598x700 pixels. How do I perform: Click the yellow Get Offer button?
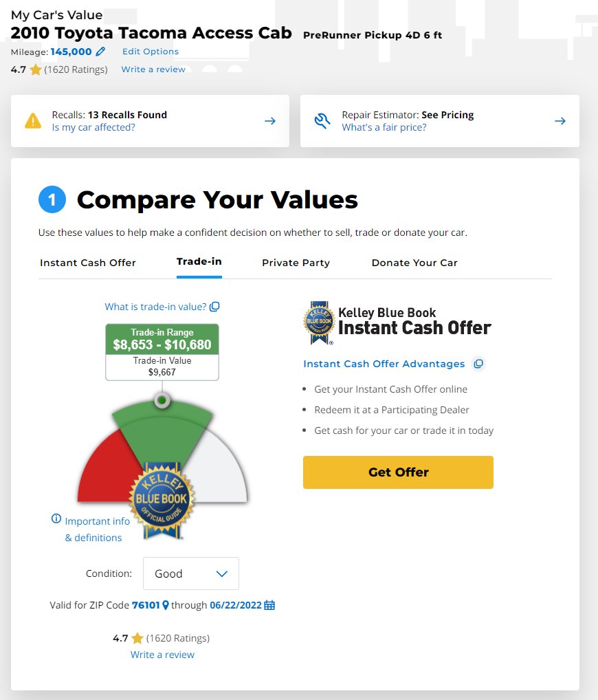(398, 472)
